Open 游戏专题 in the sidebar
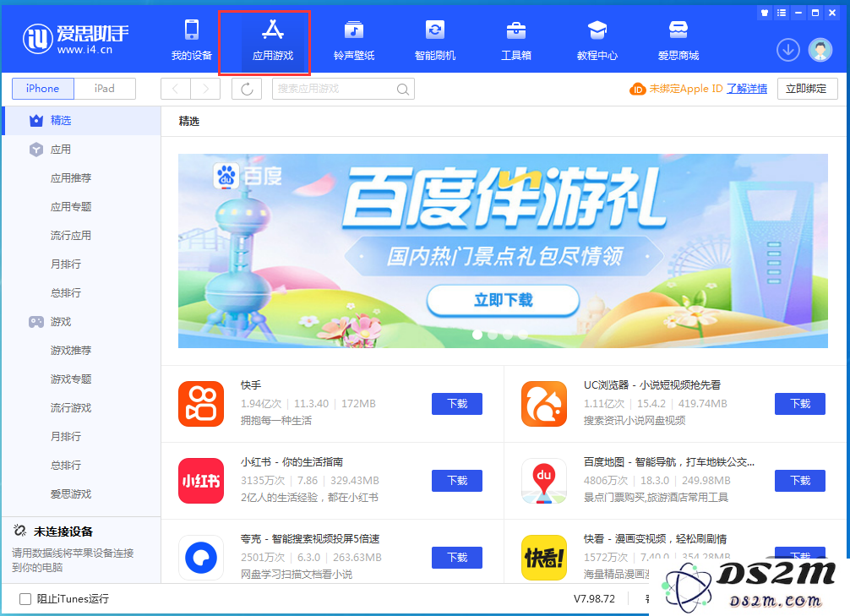This screenshot has height=616, width=850. tap(71, 379)
